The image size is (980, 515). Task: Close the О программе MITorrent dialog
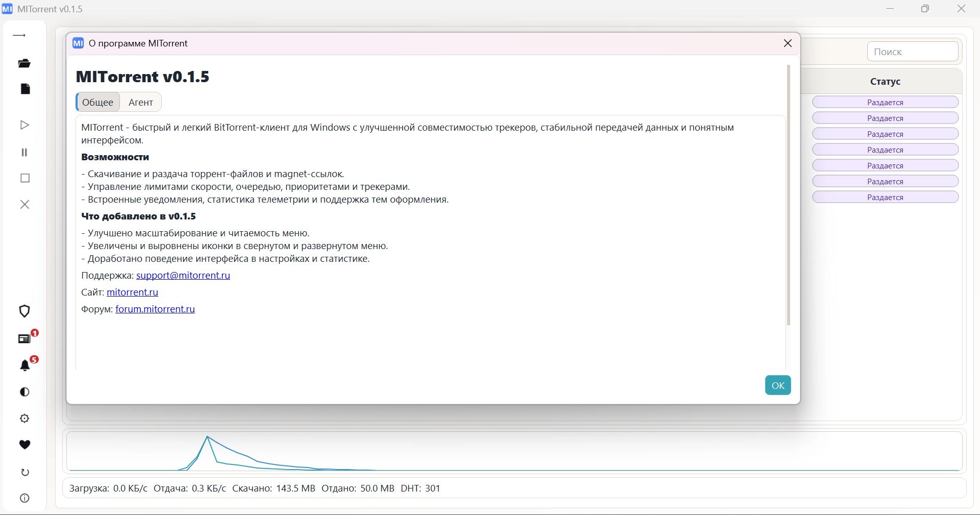coord(788,43)
